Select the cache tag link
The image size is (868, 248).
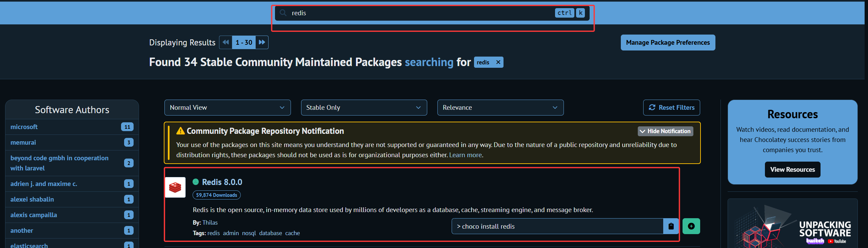point(293,233)
